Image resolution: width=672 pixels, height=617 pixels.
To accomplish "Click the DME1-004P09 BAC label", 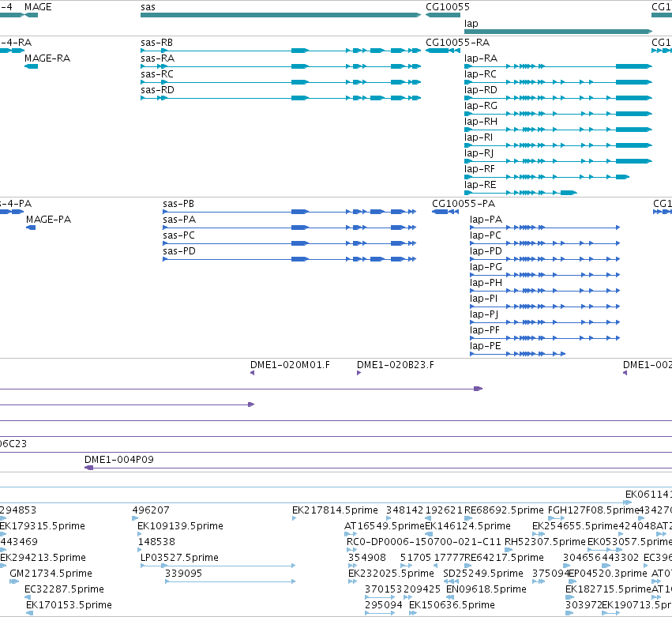I will (x=118, y=460).
